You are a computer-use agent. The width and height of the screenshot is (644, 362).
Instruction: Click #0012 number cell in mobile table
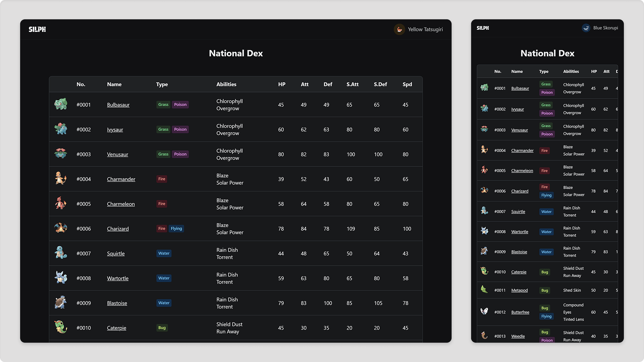(500, 312)
